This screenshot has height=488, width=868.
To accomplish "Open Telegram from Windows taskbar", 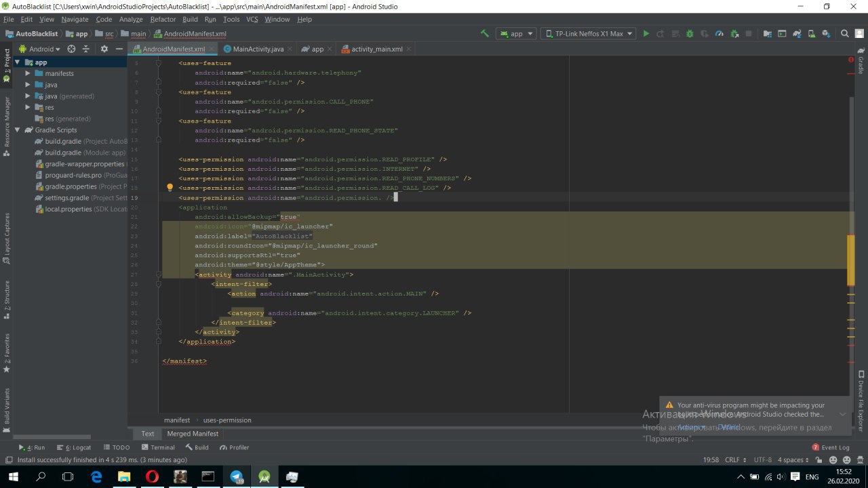I will tap(237, 476).
